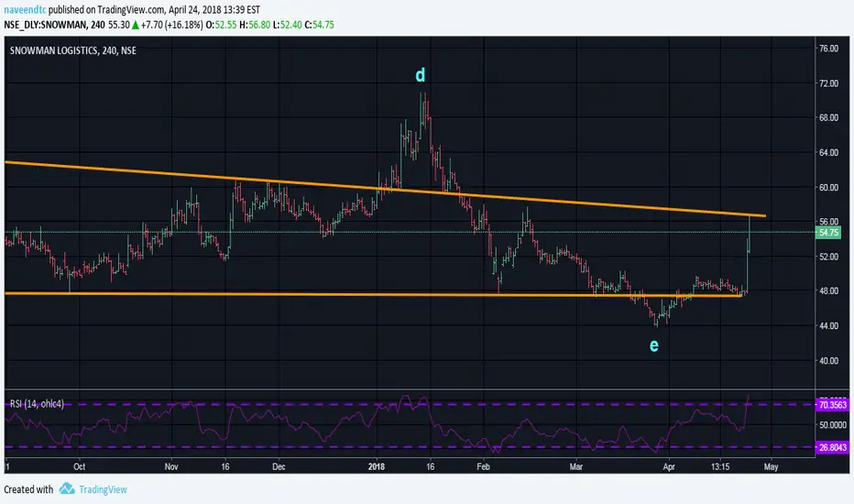The width and height of the screenshot is (854, 504).
Task: Click the +7.70 (+16.18%) change value
Action: [x=172, y=25]
